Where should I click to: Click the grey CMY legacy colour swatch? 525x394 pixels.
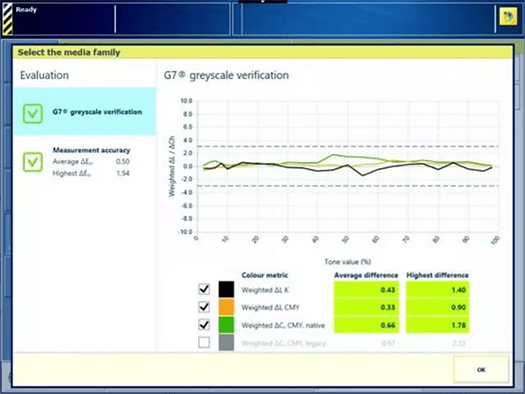pyautogui.click(x=226, y=342)
